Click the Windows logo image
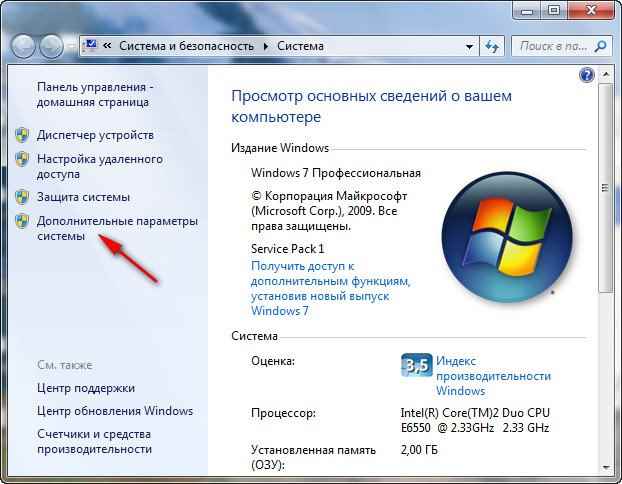622x484 pixels. (x=507, y=237)
